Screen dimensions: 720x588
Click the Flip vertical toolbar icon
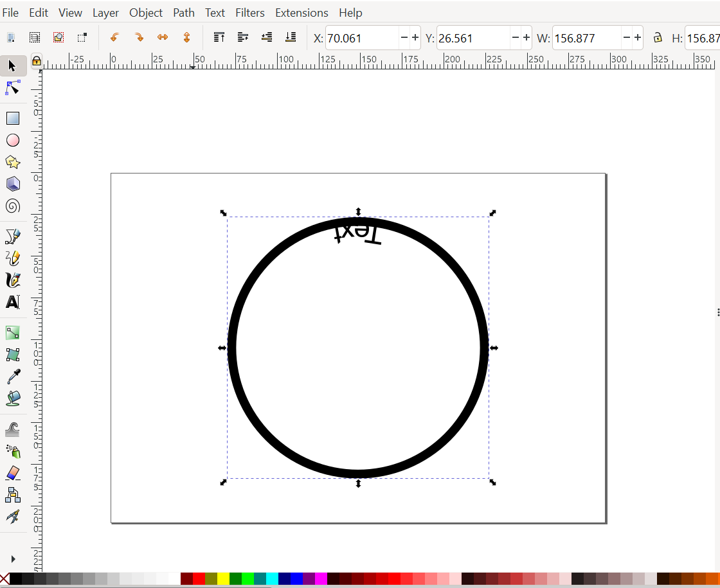click(186, 37)
